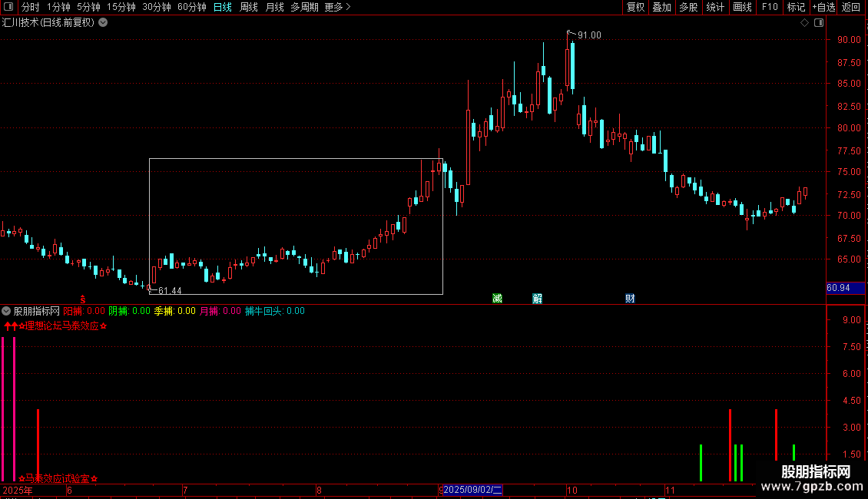868x499 pixels.
Task: Activate the 画线 drawing tool
Action: (742, 7)
